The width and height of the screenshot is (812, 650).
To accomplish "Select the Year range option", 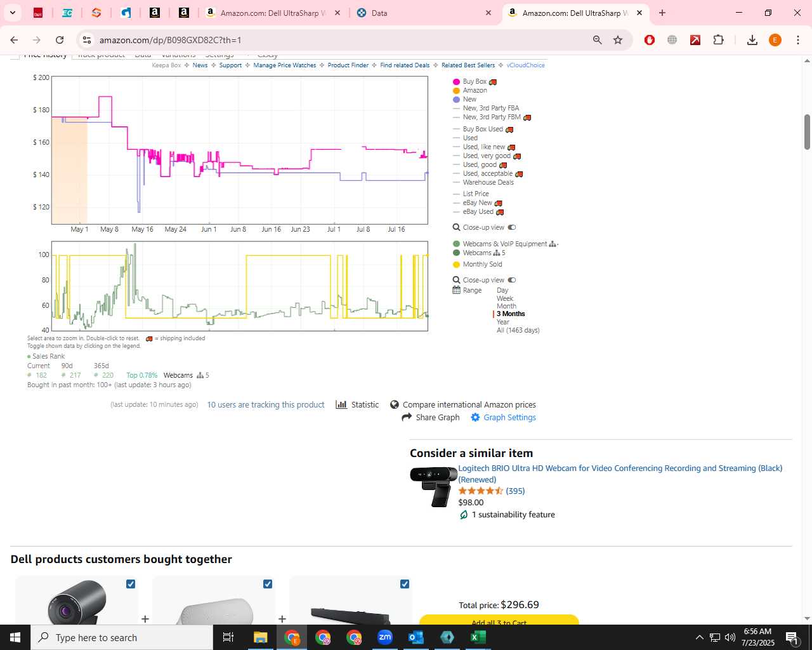I will [x=503, y=322].
